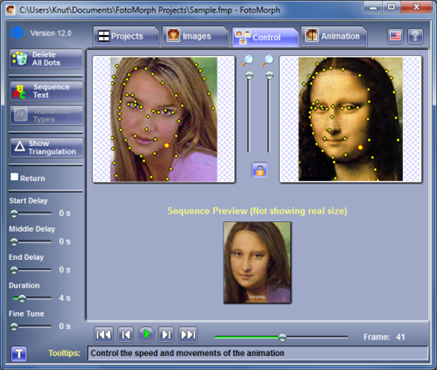Select the Control tab

265,37
